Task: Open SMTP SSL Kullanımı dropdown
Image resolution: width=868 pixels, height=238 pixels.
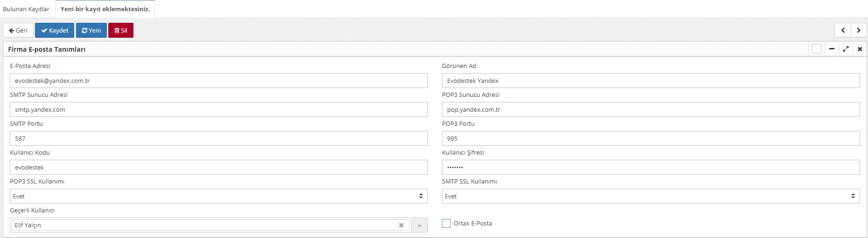Action: (651, 196)
